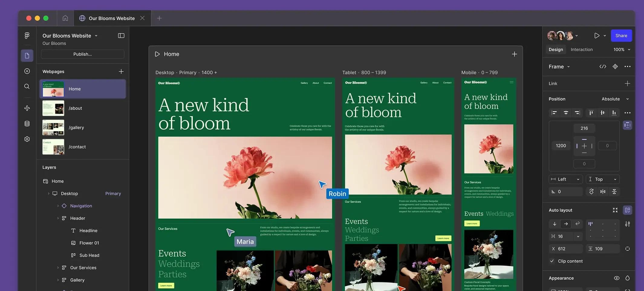Viewport: 644px width, 291px height.
Task: Go to the home tab icon
Action: coord(65,18)
